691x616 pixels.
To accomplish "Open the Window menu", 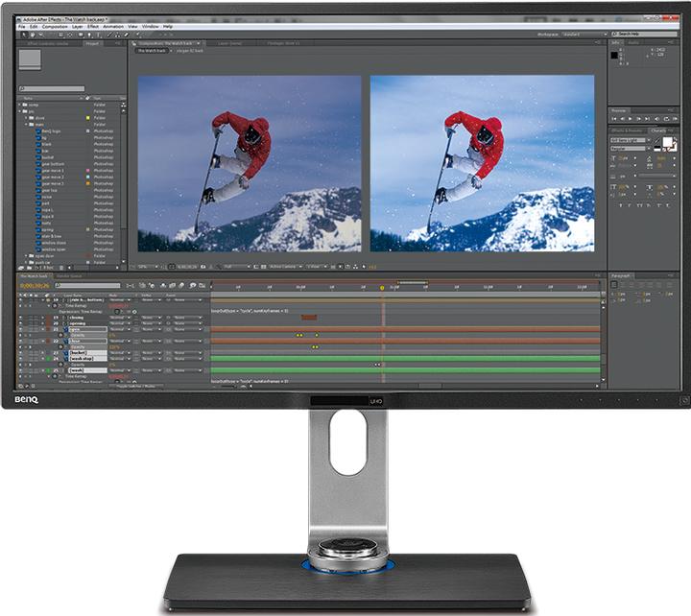I will tap(151, 27).
